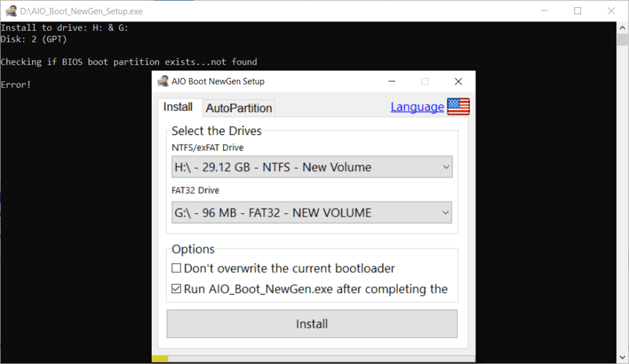Viewport: 629px width, 364px height.
Task: Click the AIO Boot icon in the dialog title bar
Action: tap(163, 80)
